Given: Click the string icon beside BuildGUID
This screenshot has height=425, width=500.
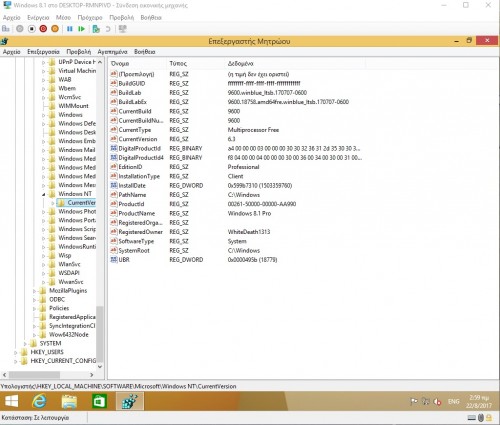Looking at the screenshot, I should (114, 83).
